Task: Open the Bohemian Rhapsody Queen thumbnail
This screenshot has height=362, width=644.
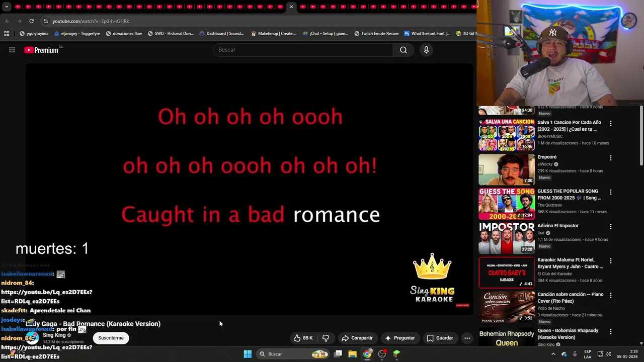Action: [507, 337]
